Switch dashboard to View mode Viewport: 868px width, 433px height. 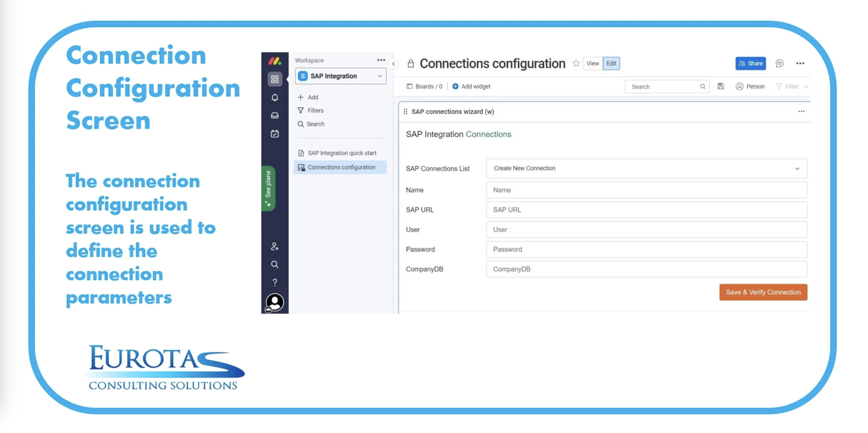point(592,63)
